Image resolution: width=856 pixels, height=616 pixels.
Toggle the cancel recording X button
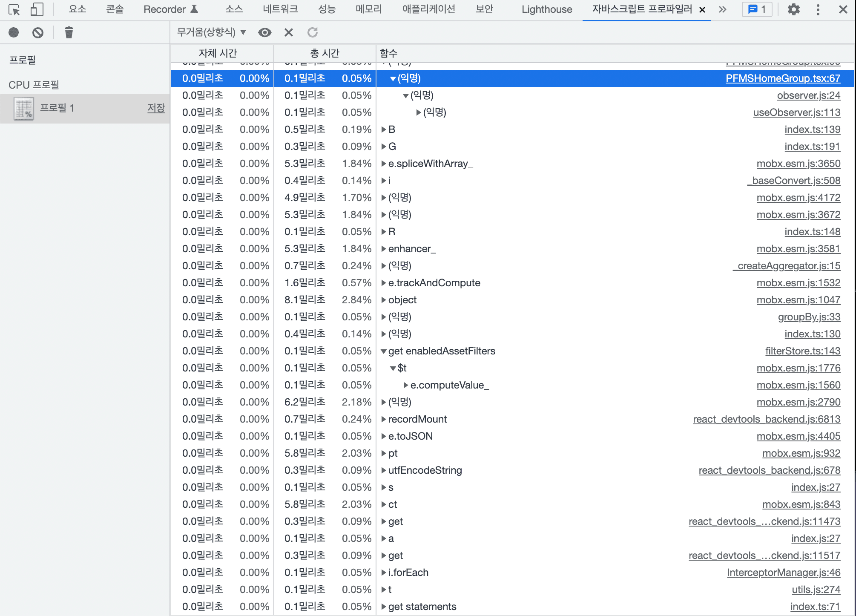[x=289, y=33]
